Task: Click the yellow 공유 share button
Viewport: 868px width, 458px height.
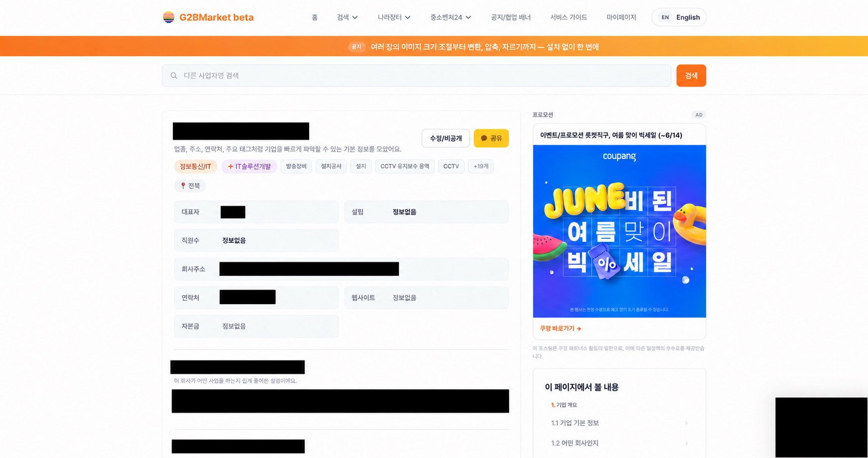Action: point(491,138)
